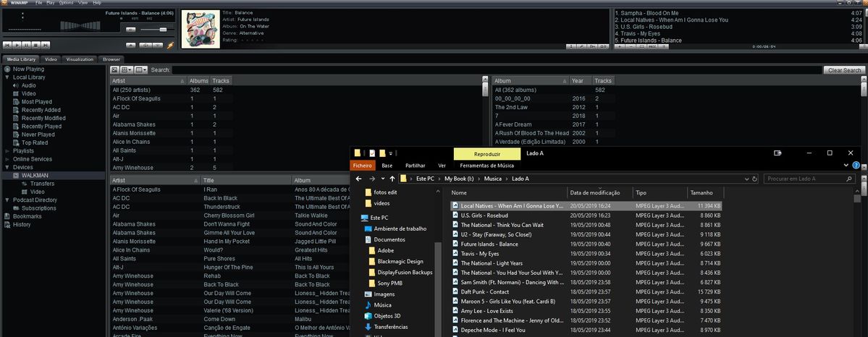The image size is (868, 337).
Task: Click the Reproduzir contextual tab
Action: point(486,153)
